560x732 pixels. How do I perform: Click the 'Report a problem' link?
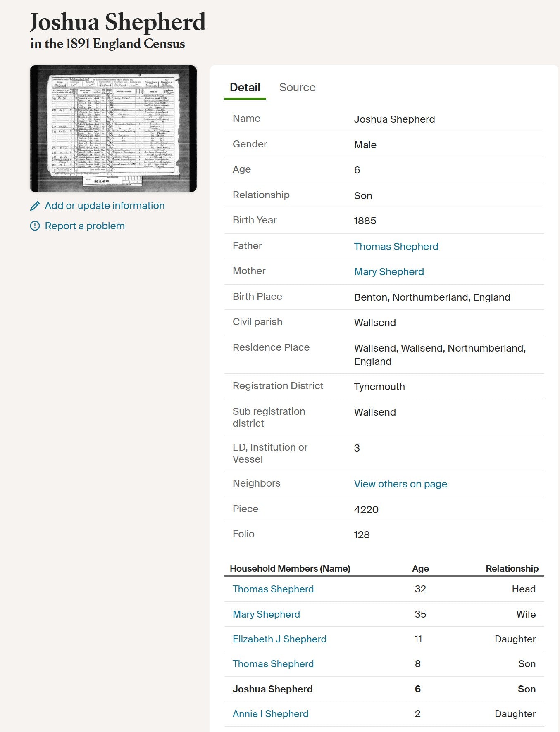[85, 226]
